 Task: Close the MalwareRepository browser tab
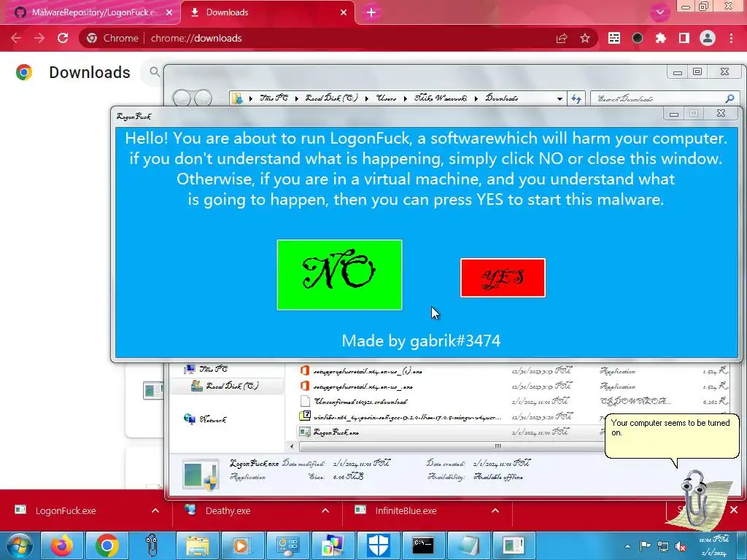point(169,12)
